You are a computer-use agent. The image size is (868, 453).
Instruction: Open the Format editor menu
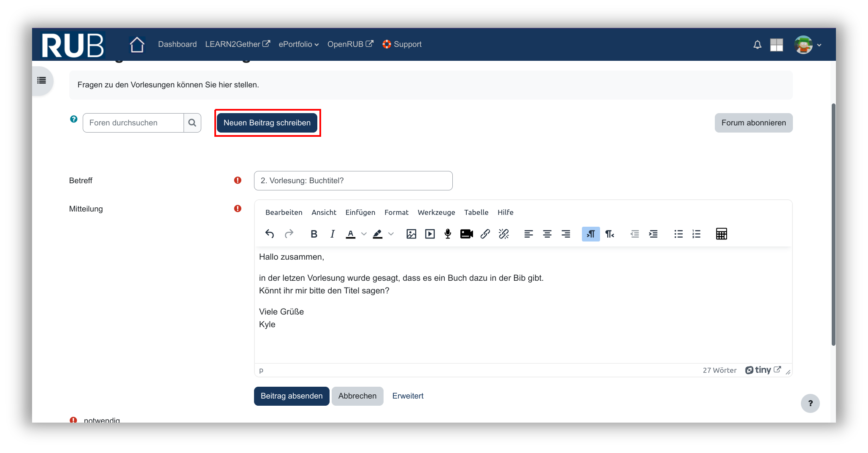396,212
